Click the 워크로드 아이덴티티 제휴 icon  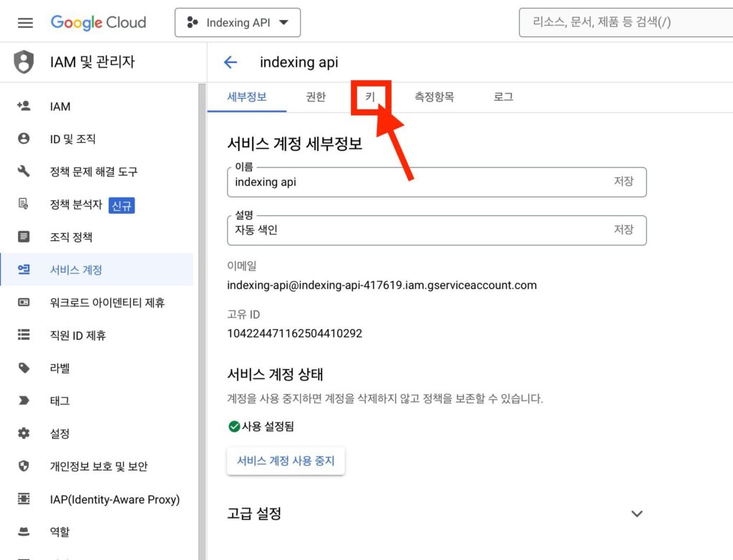point(24,303)
